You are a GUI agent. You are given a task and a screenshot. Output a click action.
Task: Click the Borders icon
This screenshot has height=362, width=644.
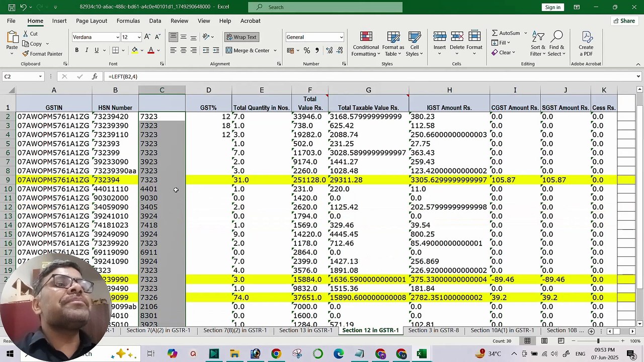coord(115,50)
